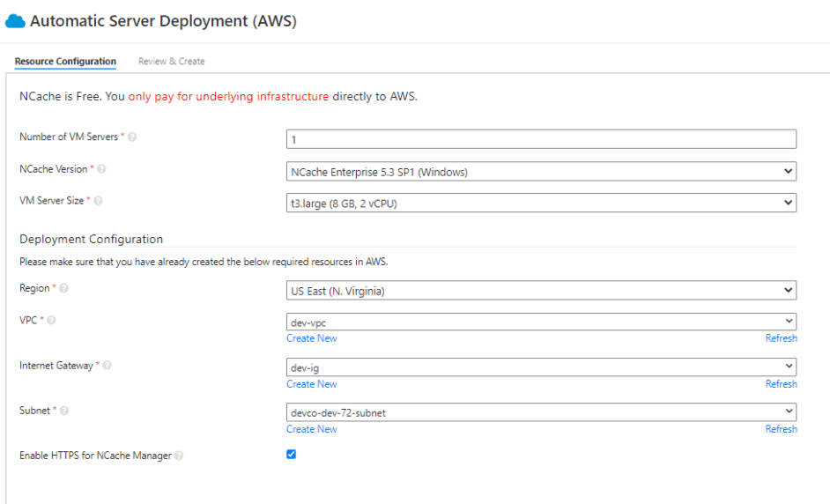Click the Automatic Server Deployment (AWS) title
Screen dimensions: 830x504
tap(163, 21)
